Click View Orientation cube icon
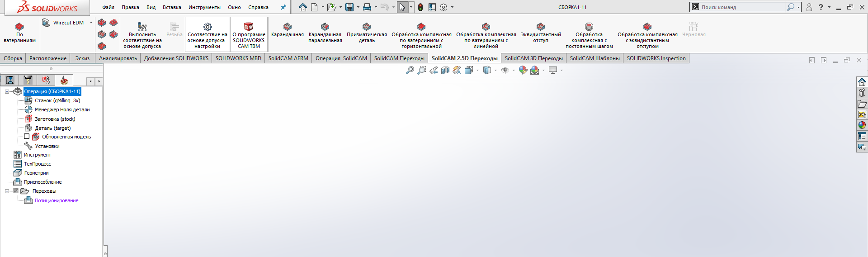Image resolution: width=868 pixels, height=257 pixels. 469,70
